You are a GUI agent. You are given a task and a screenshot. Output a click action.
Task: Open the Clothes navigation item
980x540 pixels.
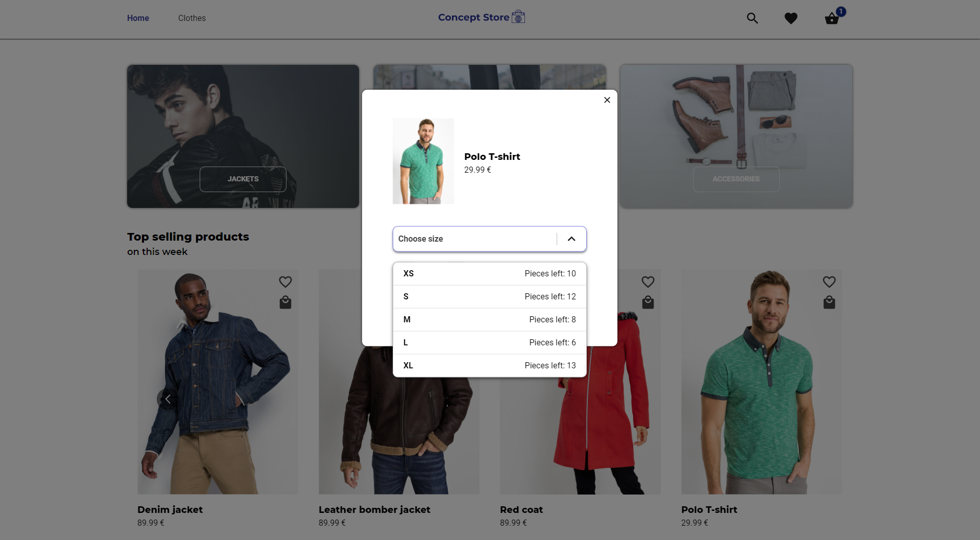(192, 18)
